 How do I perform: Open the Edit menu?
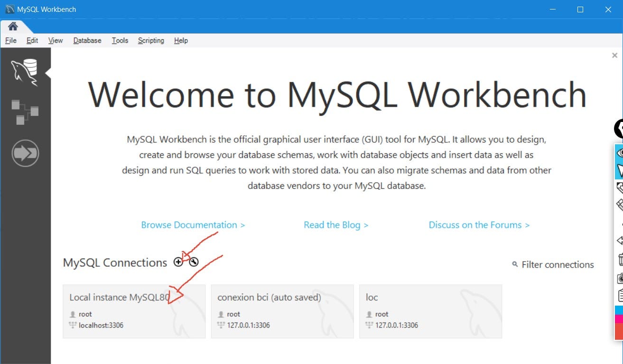[32, 40]
